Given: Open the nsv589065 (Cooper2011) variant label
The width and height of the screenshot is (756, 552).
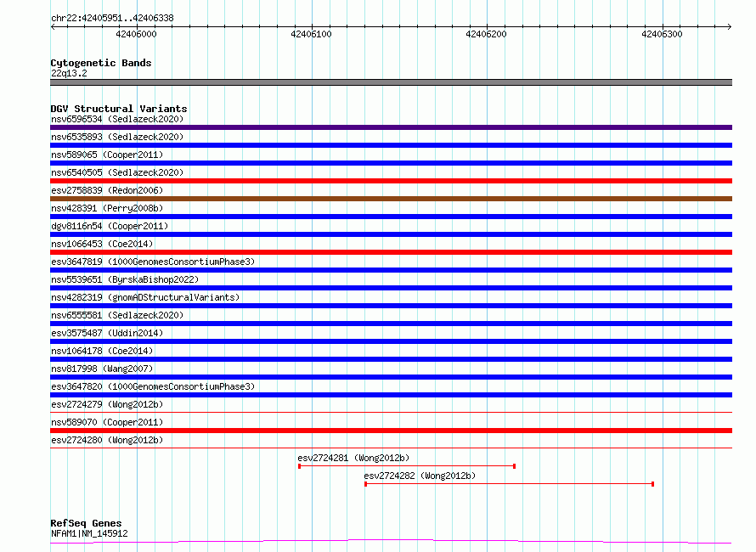Looking at the screenshot, I should [107, 155].
